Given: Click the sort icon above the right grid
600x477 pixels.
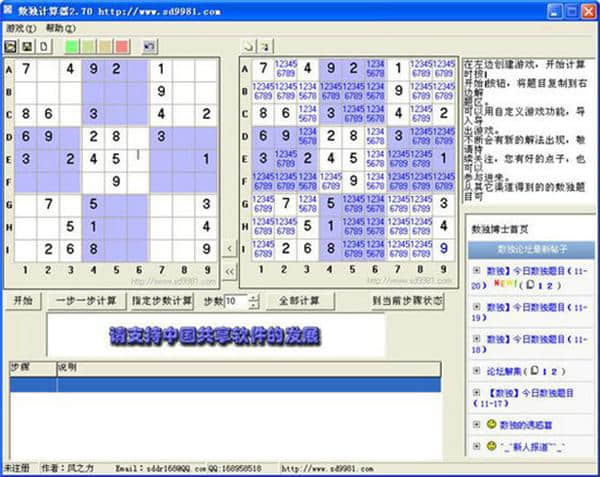Looking at the screenshot, I should pos(265,46).
